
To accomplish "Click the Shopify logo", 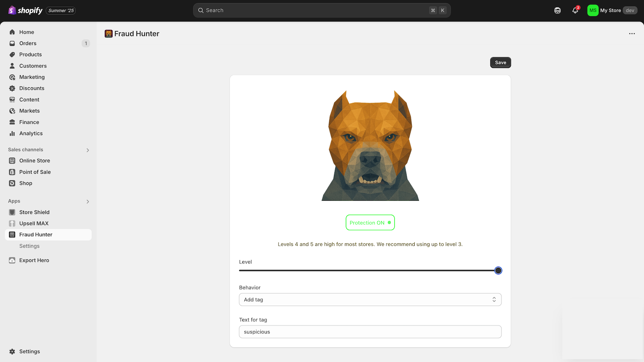I will coord(25,10).
